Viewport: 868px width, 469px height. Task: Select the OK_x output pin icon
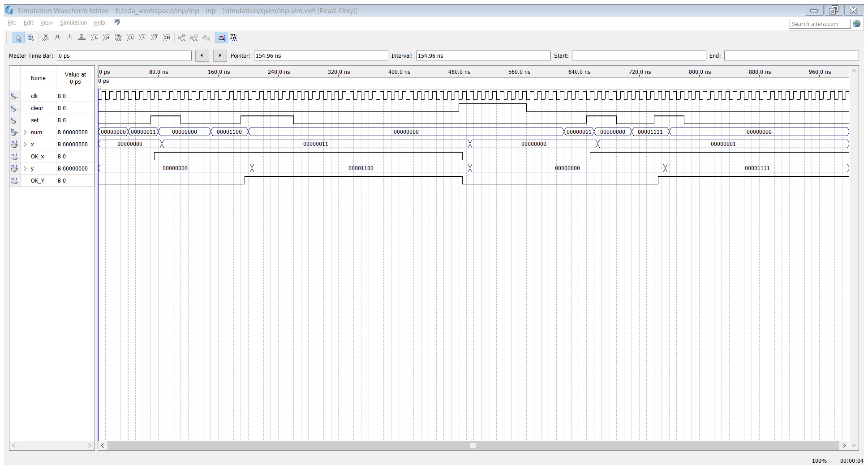tap(14, 157)
